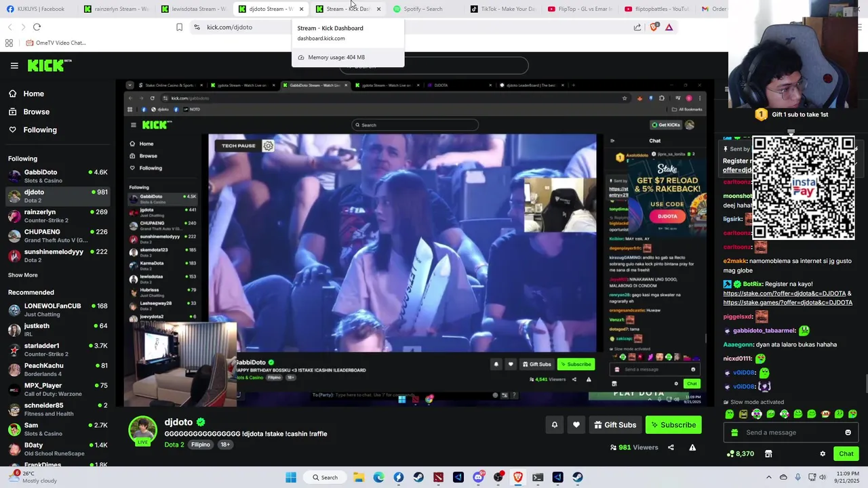Open Brave Shields icon in address bar
Image resolution: width=868 pixels, height=488 pixels.
point(654,27)
